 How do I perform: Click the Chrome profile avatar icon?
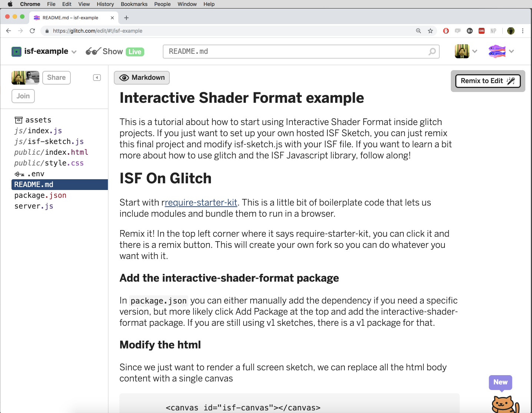pos(511,31)
